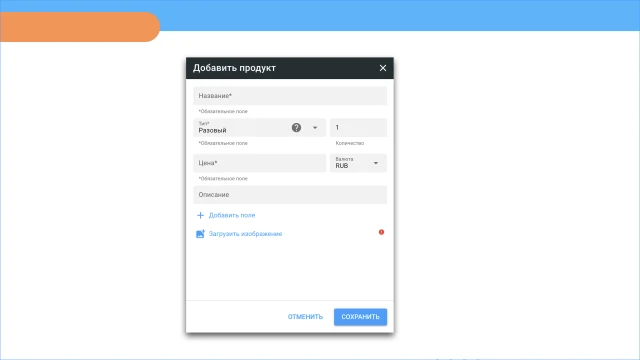Click the Количество field with value 1
640x360 pixels.
click(358, 128)
